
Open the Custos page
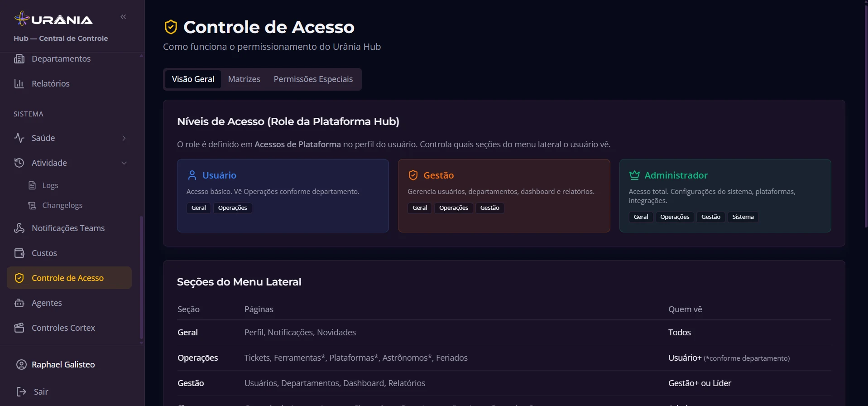(x=69, y=253)
